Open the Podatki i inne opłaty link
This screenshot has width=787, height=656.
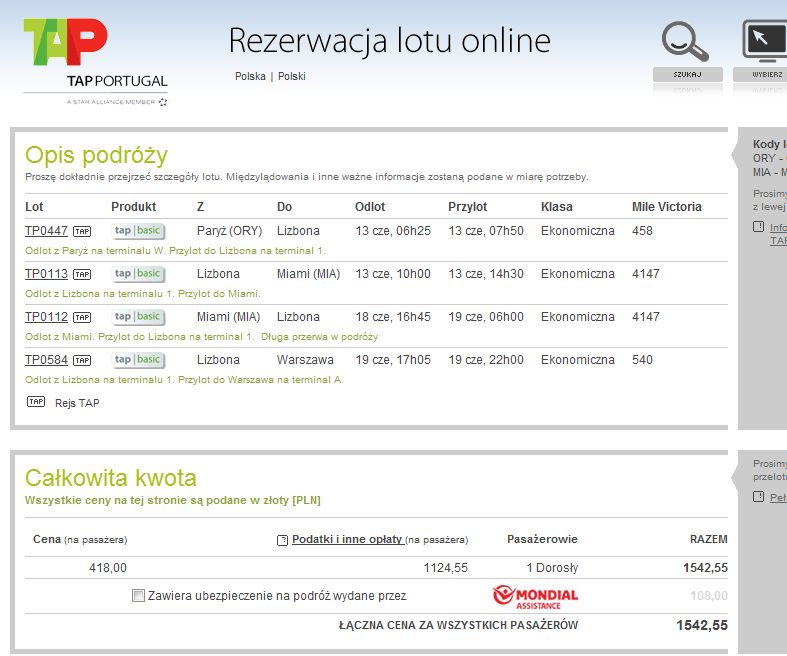[x=347, y=539]
